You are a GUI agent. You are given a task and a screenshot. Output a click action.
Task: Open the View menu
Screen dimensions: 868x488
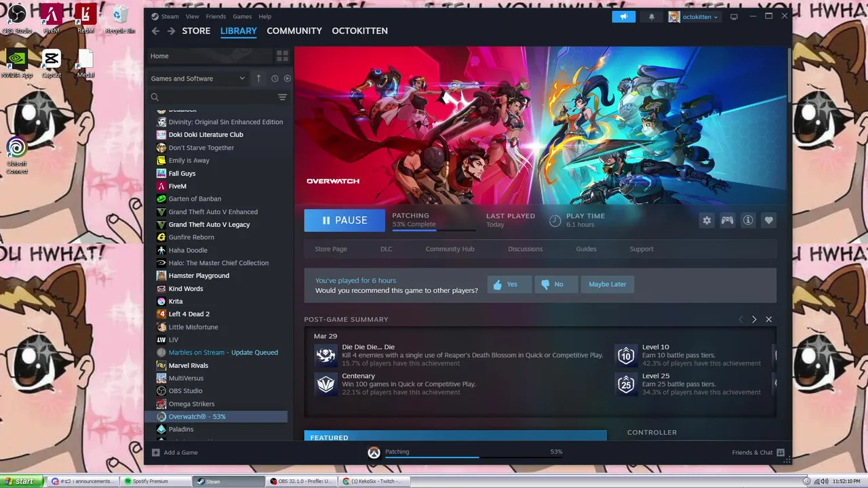[x=193, y=16]
